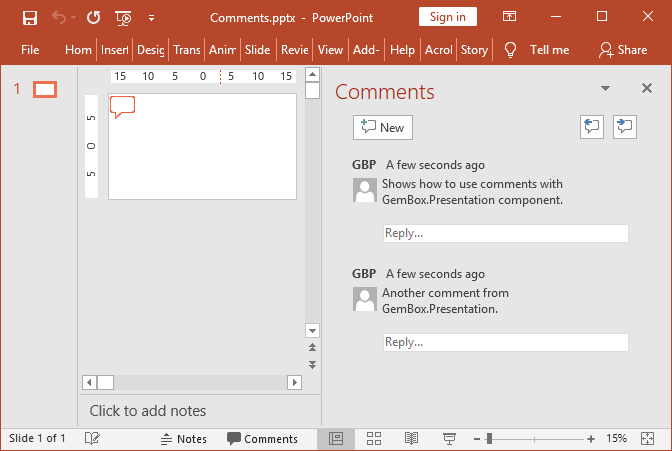Click the New comment button
The height and width of the screenshot is (451, 672).
point(383,127)
